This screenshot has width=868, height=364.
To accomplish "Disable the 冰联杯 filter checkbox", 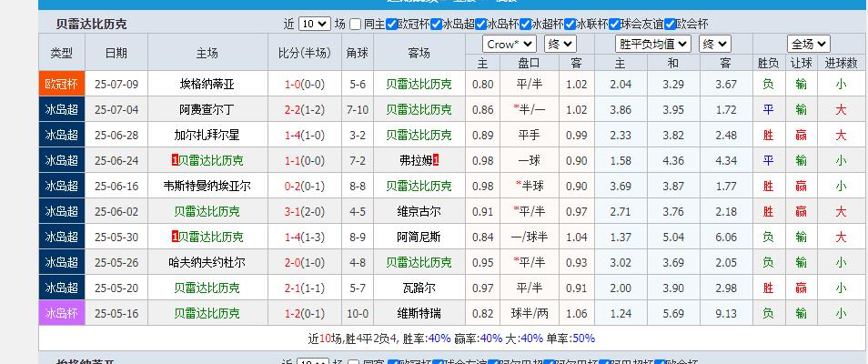I will [570, 25].
